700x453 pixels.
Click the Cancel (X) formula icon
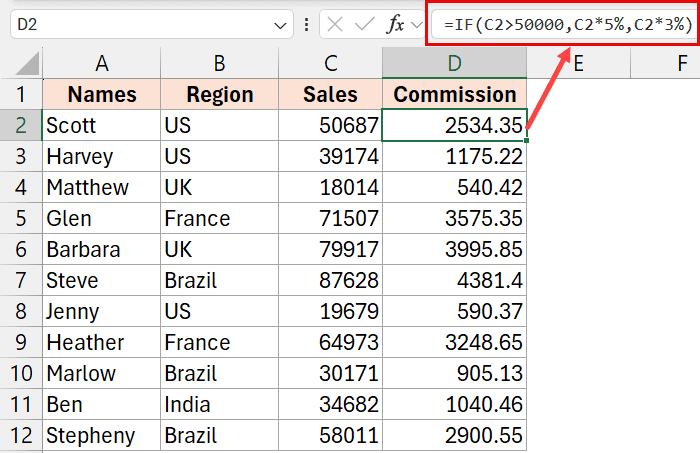[334, 24]
